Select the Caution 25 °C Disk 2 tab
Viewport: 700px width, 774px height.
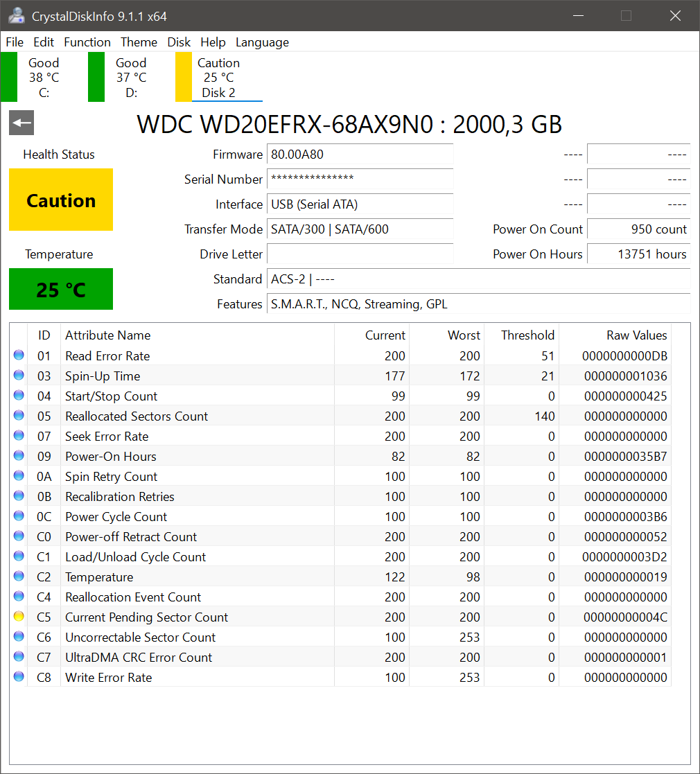[x=219, y=78]
